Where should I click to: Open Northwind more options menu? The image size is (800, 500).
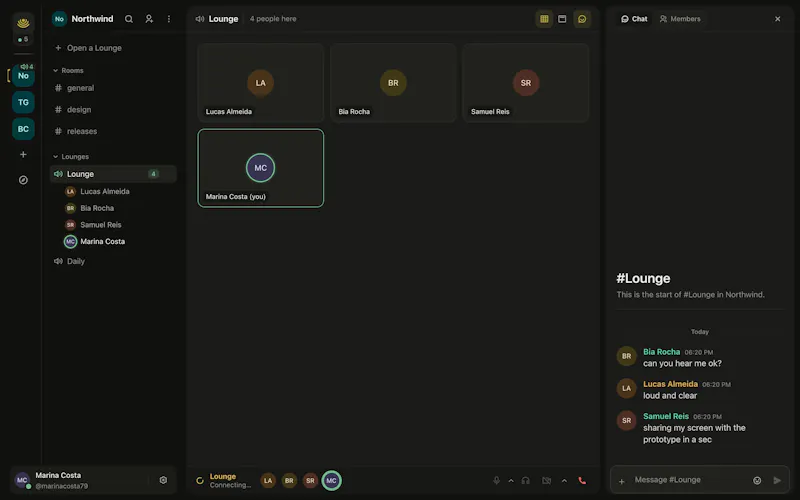pyautogui.click(x=169, y=19)
